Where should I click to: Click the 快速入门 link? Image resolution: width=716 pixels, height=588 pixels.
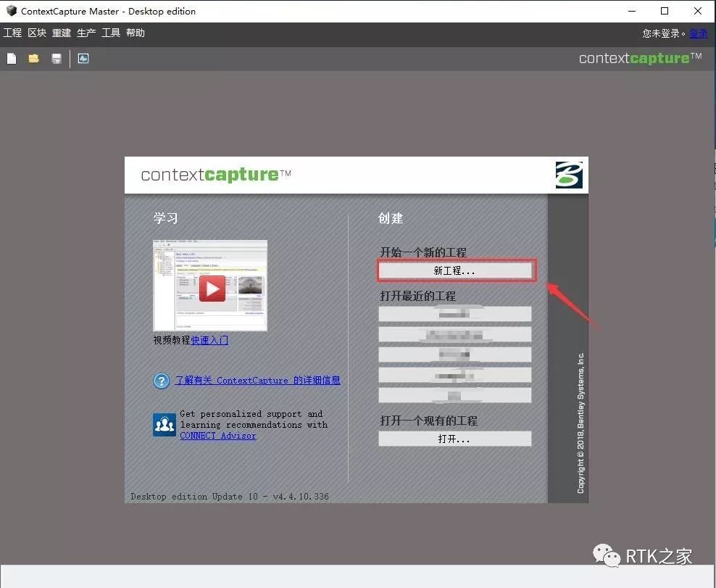(209, 340)
